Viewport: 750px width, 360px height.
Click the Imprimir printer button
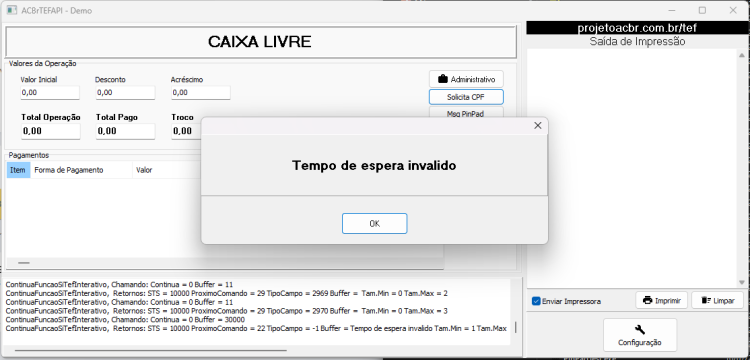pos(662,300)
